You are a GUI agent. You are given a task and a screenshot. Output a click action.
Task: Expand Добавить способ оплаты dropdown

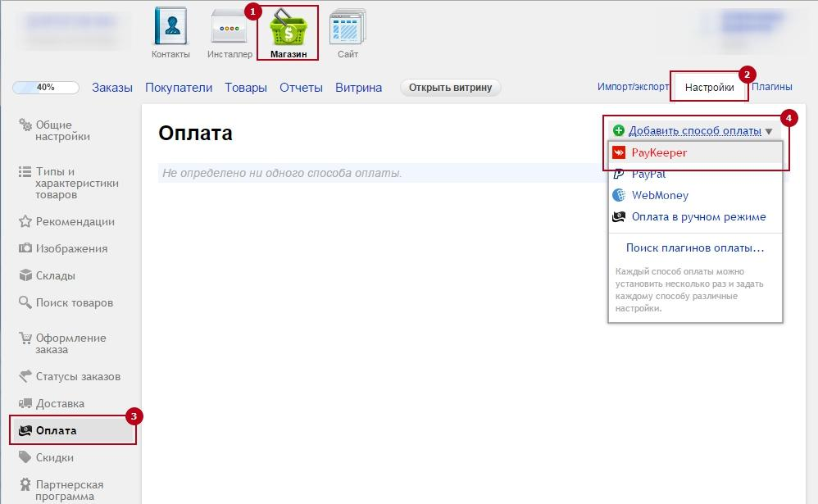coord(695,130)
